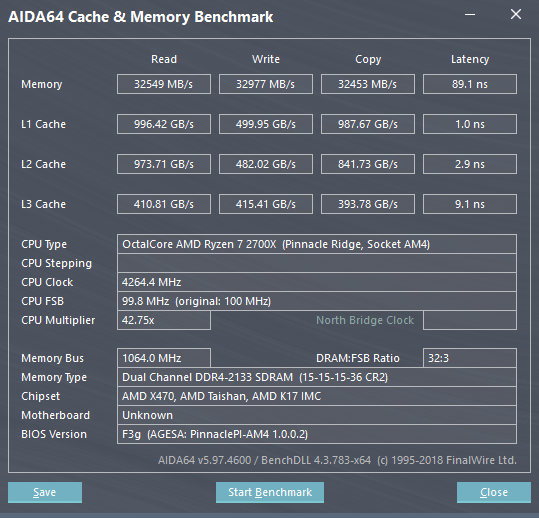Click L3 Cache Read 410.81 GB/s
The width and height of the screenshot is (539, 518).
pyautogui.click(x=164, y=204)
